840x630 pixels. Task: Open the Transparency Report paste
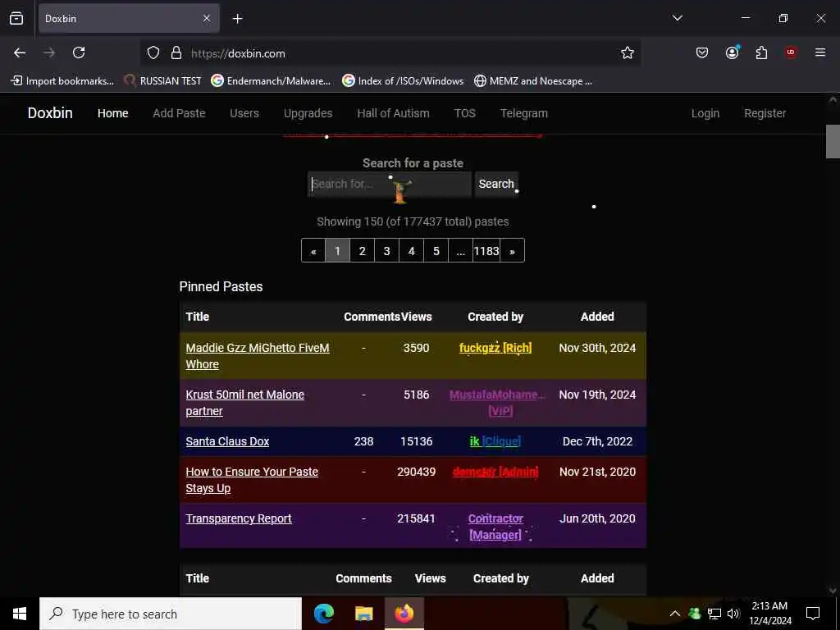click(239, 518)
